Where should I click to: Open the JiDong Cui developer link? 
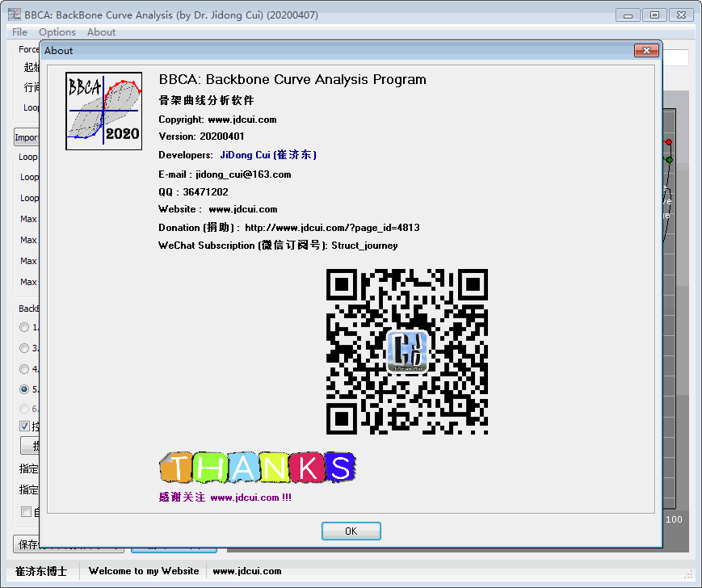tap(268, 155)
